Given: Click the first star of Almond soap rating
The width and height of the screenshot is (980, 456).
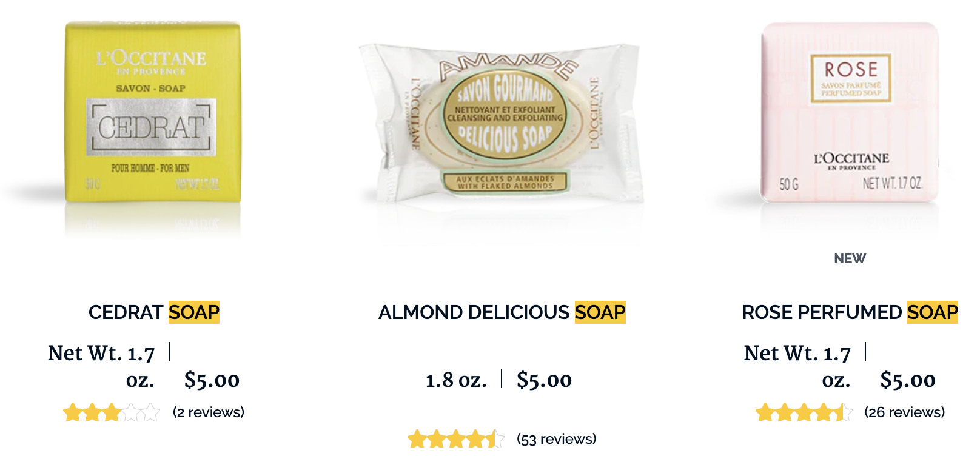Looking at the screenshot, I should point(417,439).
